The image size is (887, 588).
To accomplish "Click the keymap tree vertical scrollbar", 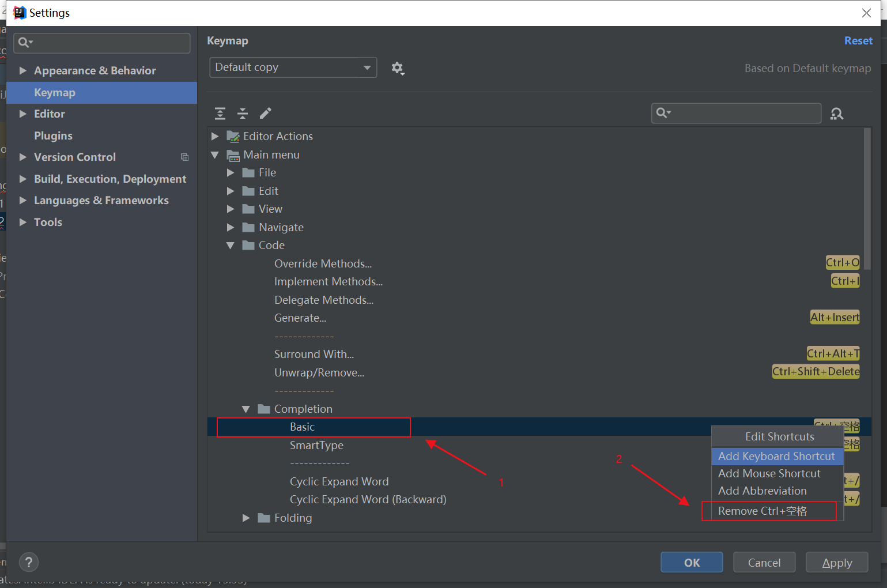I will pyautogui.click(x=867, y=199).
